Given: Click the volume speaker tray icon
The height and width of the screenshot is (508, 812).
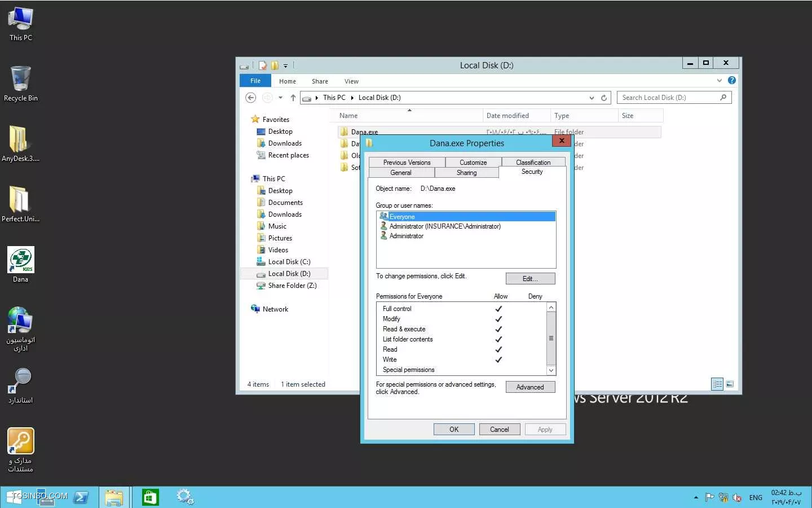Looking at the screenshot, I should (x=736, y=497).
